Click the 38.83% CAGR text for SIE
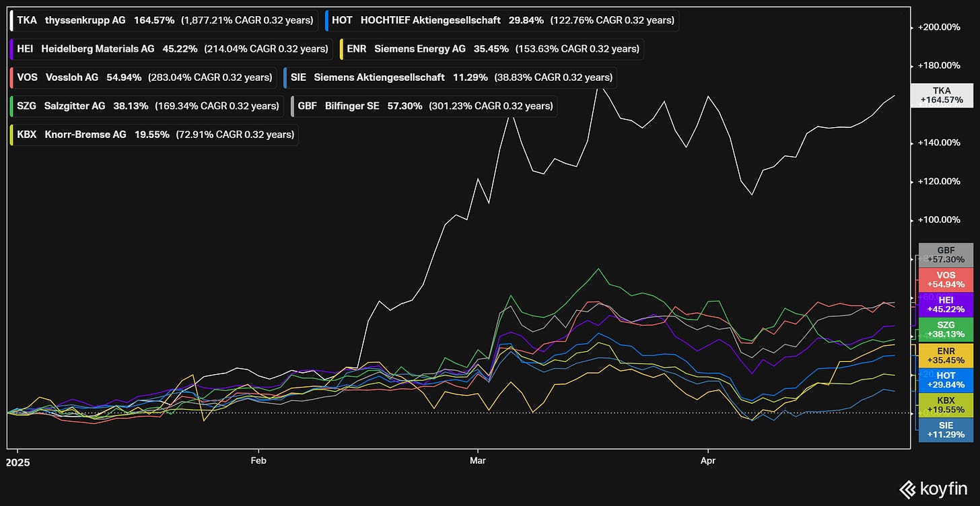The image size is (980, 506). point(554,77)
